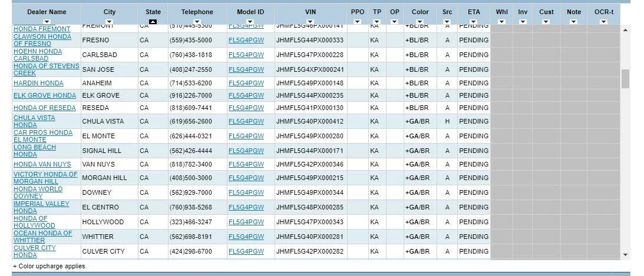The image size is (644, 276).
Task: Open Victory Honda of Morgan Hill link
Action: 45,178
